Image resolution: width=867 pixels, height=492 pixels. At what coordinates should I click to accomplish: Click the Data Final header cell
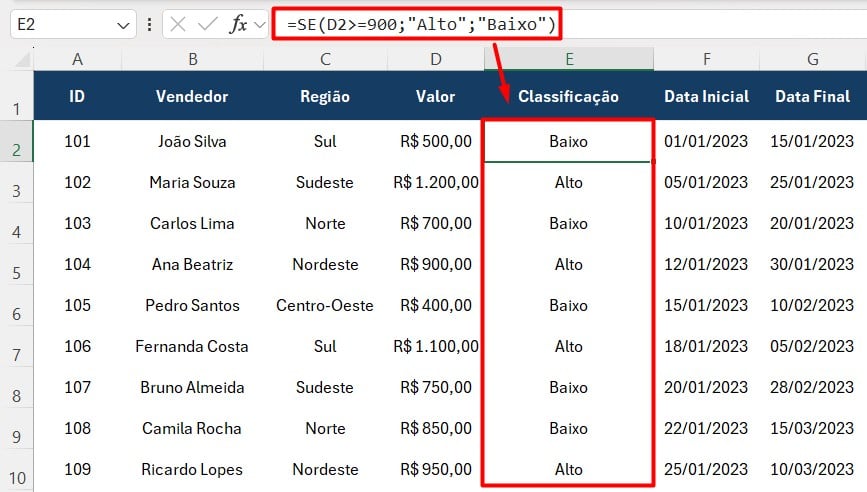click(x=813, y=96)
